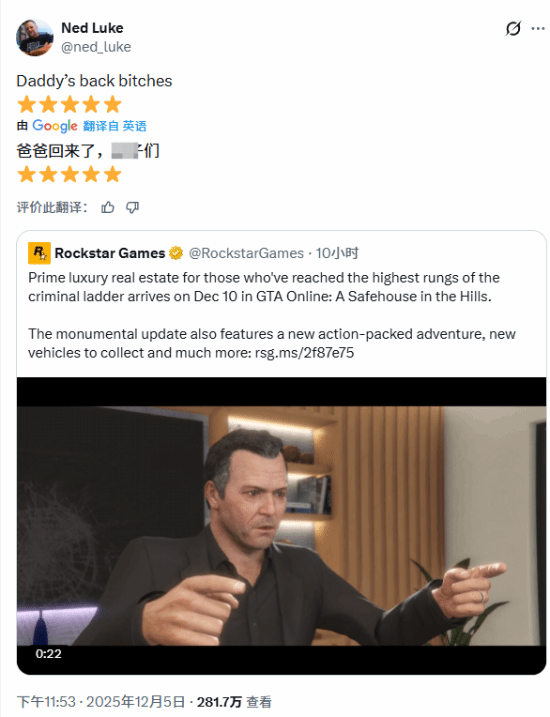The height and width of the screenshot is (717, 550).
Task: Click the Ned Luke display name
Action: click(92, 28)
